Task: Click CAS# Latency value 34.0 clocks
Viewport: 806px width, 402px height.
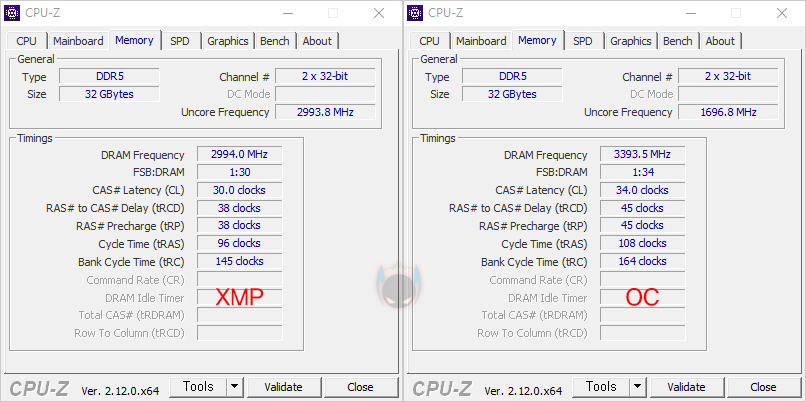Action: (x=643, y=190)
